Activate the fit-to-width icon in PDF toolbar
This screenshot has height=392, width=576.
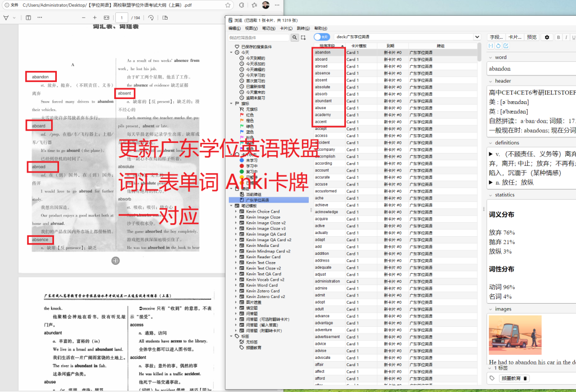point(106,17)
